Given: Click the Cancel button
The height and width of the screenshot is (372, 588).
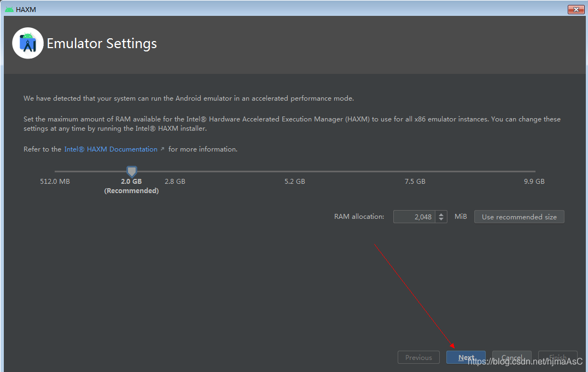Looking at the screenshot, I should [511, 357].
